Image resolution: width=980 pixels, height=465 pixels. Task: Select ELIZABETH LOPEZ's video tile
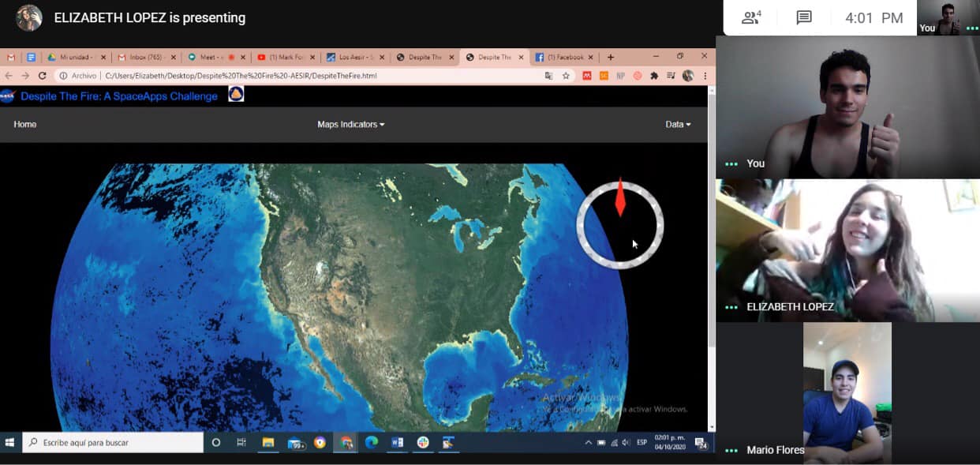pyautogui.click(x=847, y=250)
